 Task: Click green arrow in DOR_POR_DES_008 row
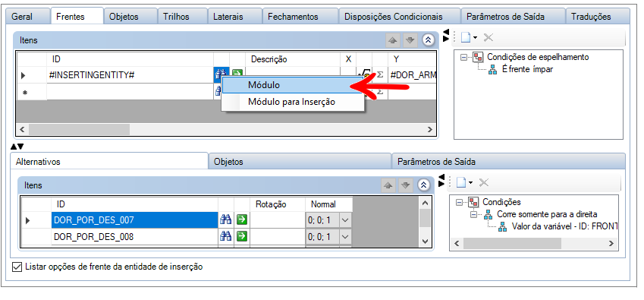pos(242,236)
